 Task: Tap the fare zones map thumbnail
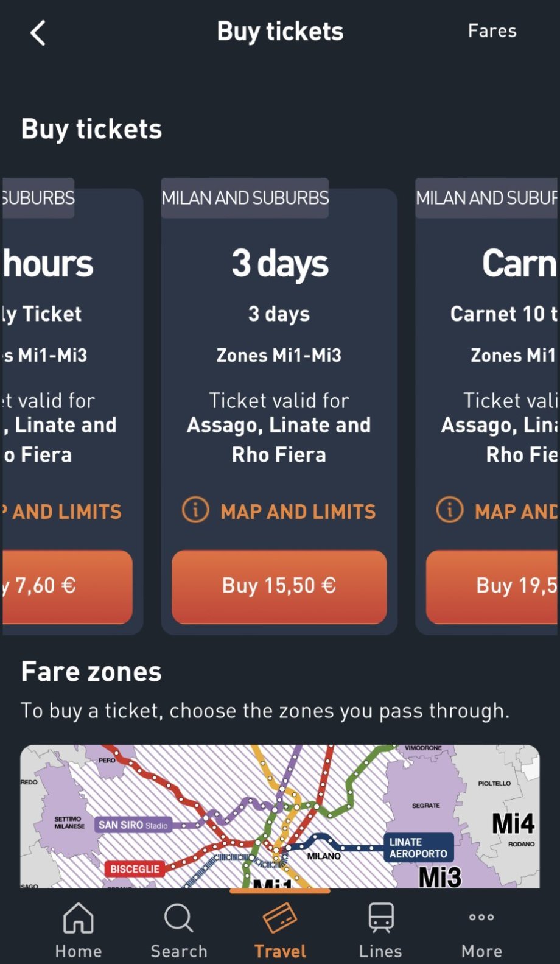tap(280, 815)
